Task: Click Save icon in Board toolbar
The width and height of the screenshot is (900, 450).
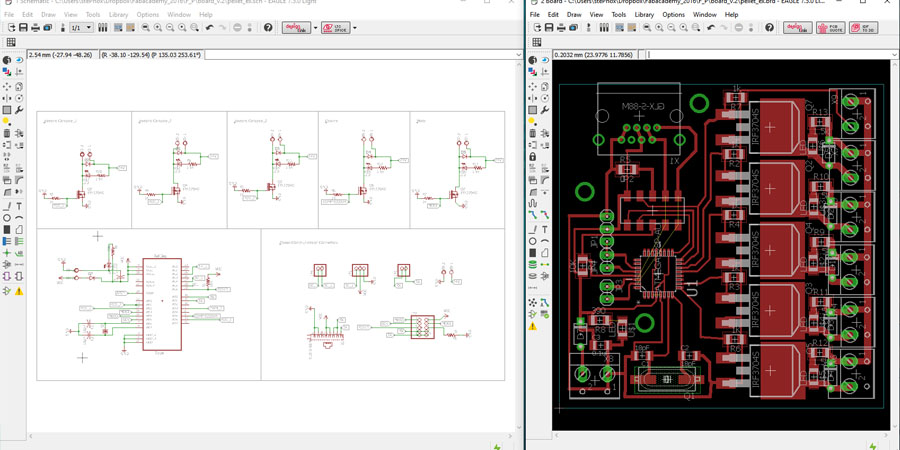Action: coord(549,28)
